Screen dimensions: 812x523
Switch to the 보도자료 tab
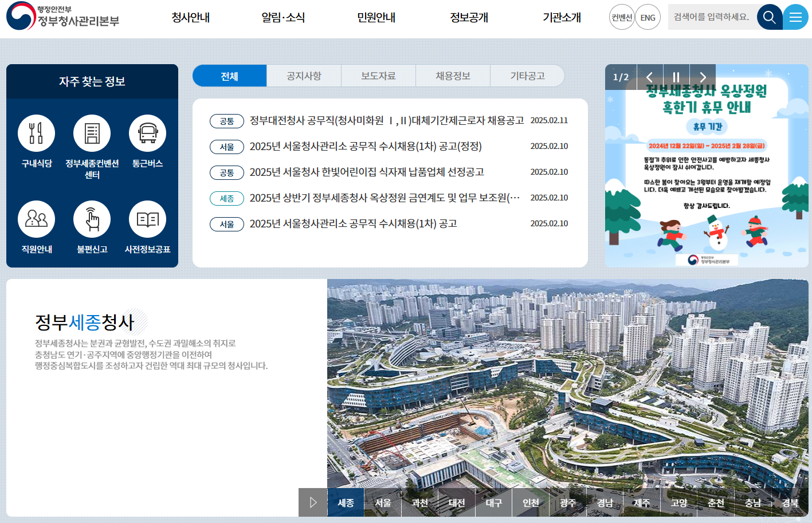[378, 76]
